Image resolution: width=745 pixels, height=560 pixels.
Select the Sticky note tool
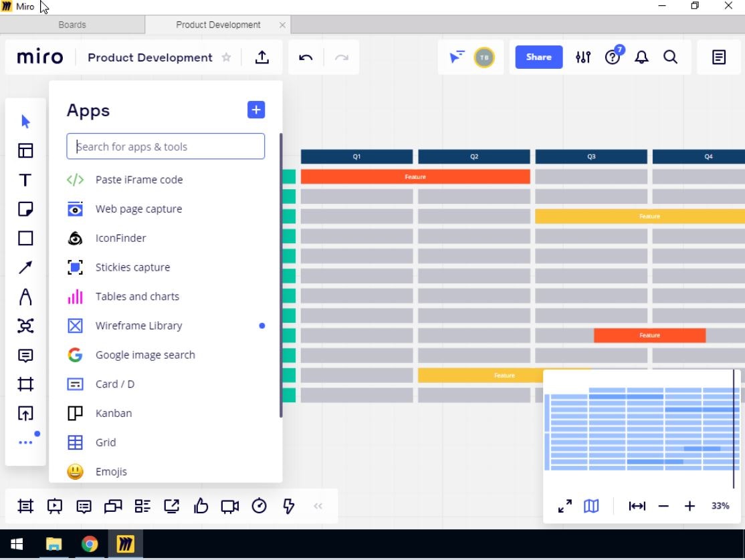coord(25,208)
